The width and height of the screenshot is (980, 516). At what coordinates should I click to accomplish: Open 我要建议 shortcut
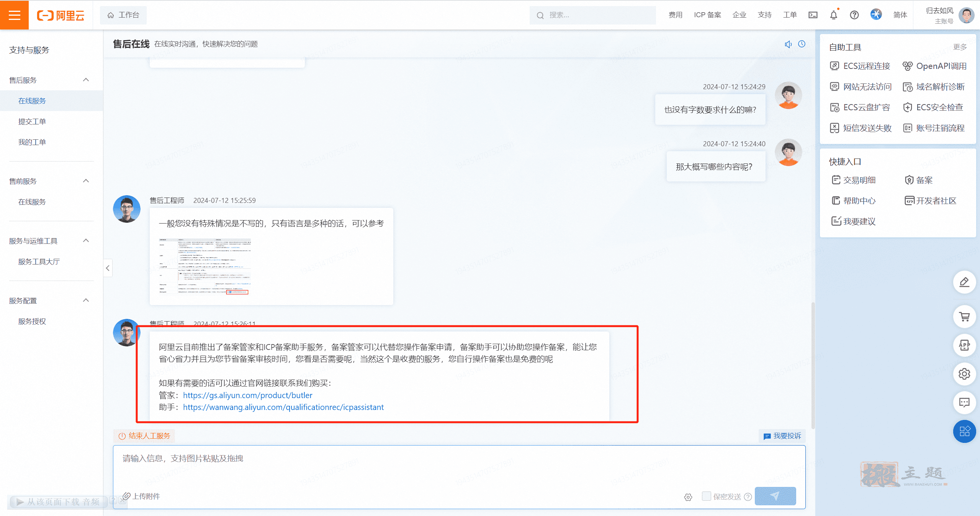click(x=854, y=221)
